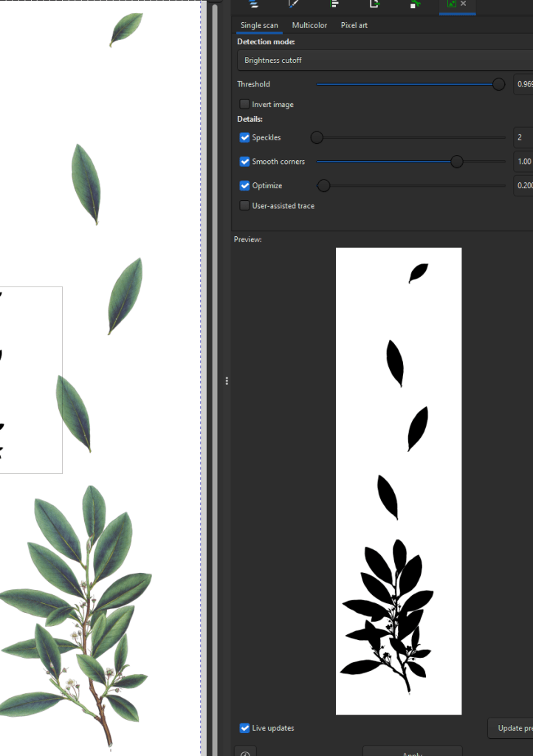The image size is (533, 756).
Task: Disable the Speckles checkbox
Action: pos(244,137)
